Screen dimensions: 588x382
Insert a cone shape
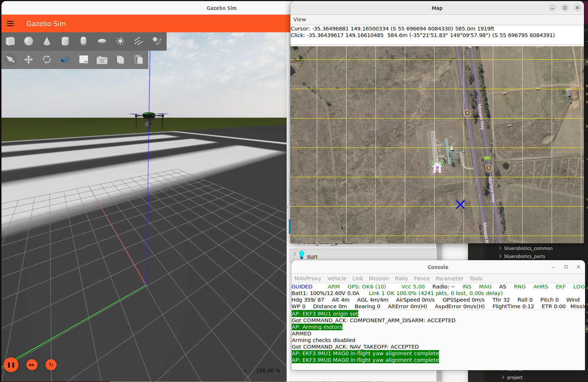47,41
